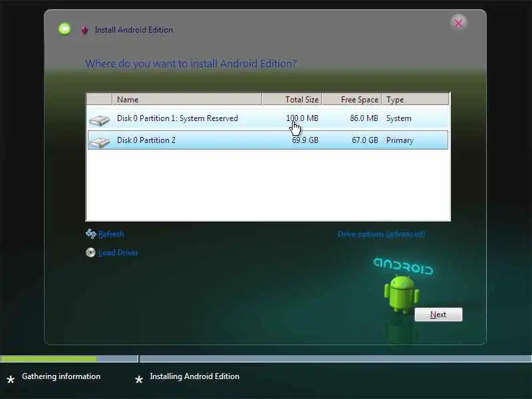This screenshot has width=532, height=399.
Task: Click the Installing Android Edition step label
Action: (x=194, y=376)
